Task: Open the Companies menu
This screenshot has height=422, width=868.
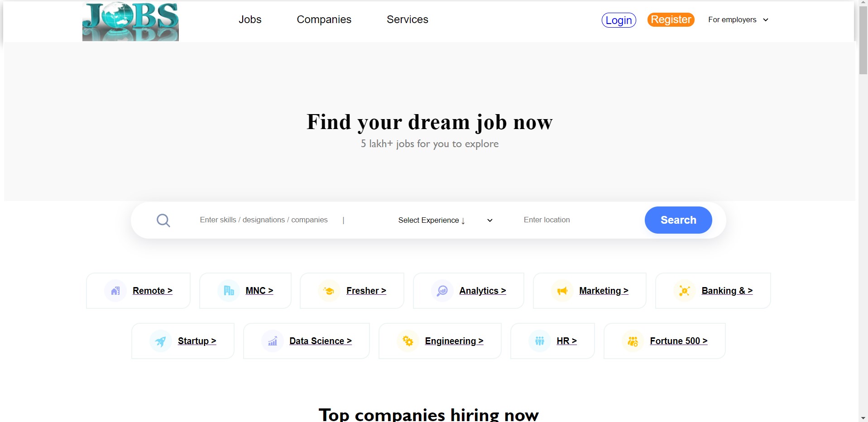Action: pyautogui.click(x=324, y=19)
